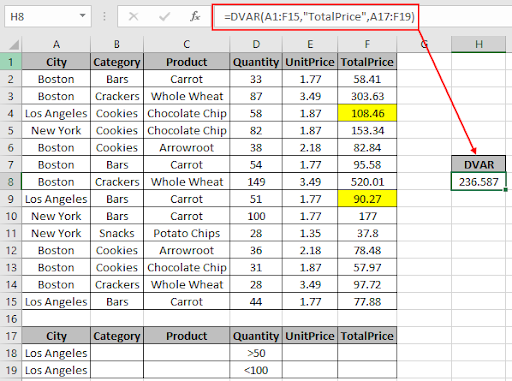
Task: Select row 17 header
Action: 11,336
